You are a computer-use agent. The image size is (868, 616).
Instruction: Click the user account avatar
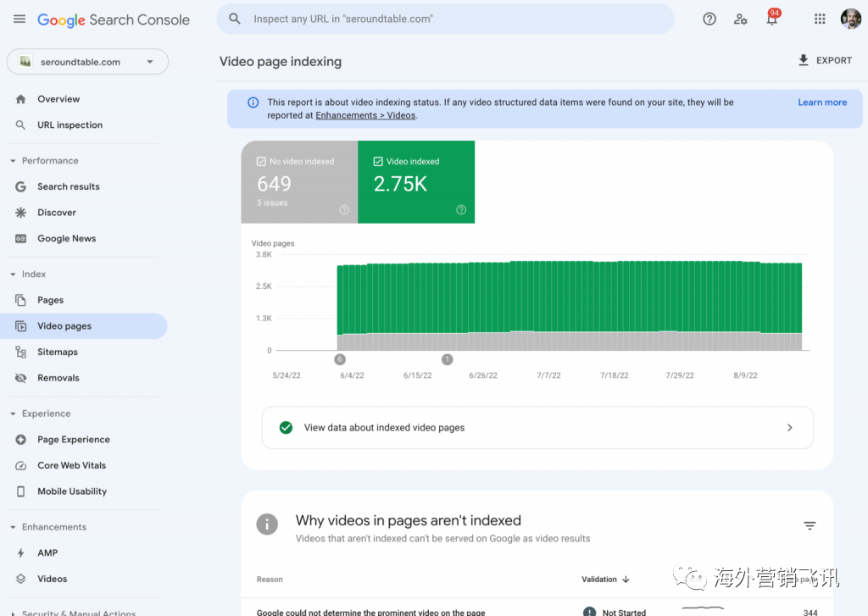click(x=850, y=19)
